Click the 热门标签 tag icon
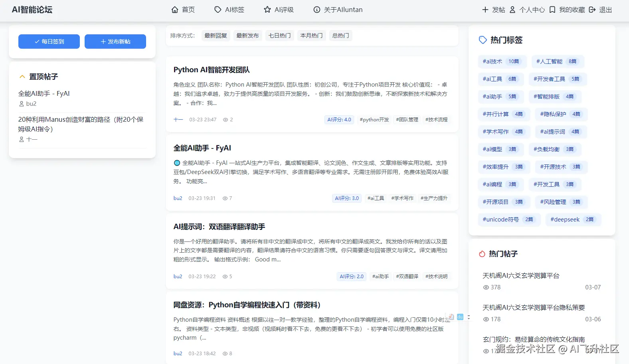629x364 pixels. 483,40
